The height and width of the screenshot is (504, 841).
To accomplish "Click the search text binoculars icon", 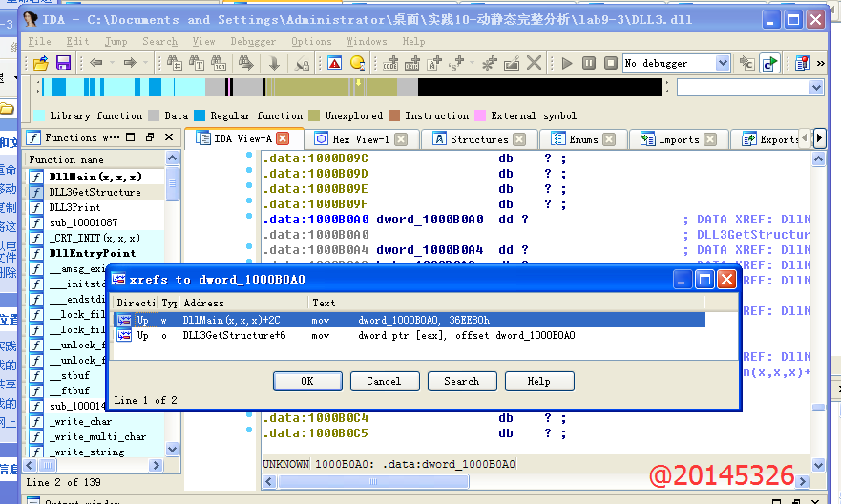I will pyautogui.click(x=197, y=63).
